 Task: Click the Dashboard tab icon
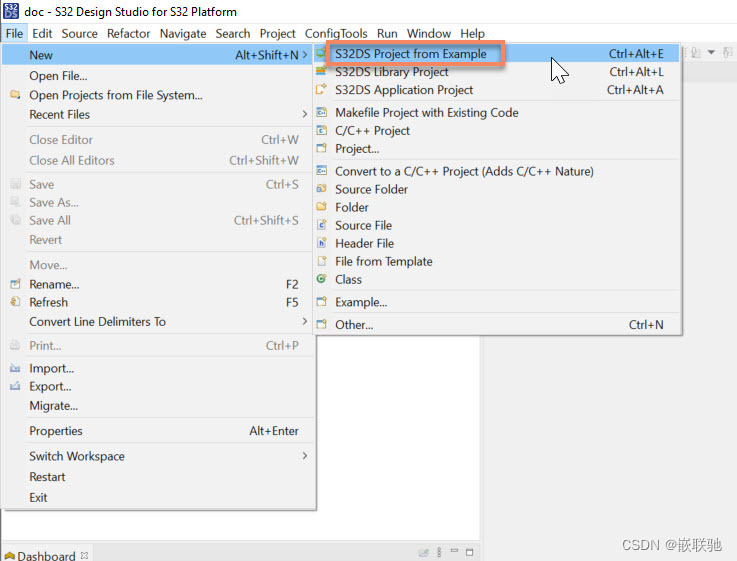(9, 556)
